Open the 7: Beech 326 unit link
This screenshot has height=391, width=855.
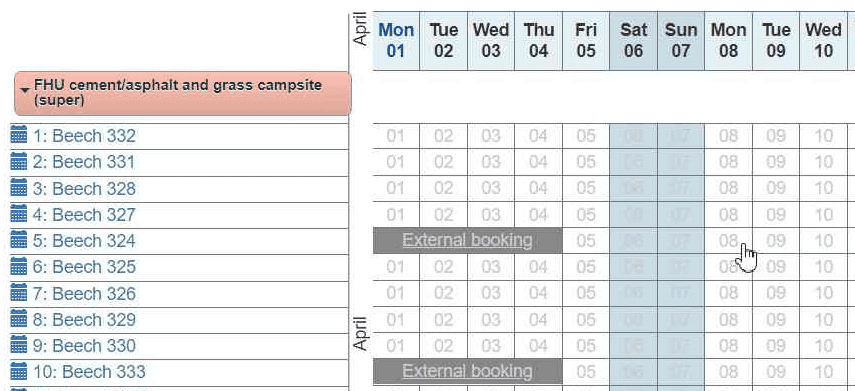click(x=85, y=293)
